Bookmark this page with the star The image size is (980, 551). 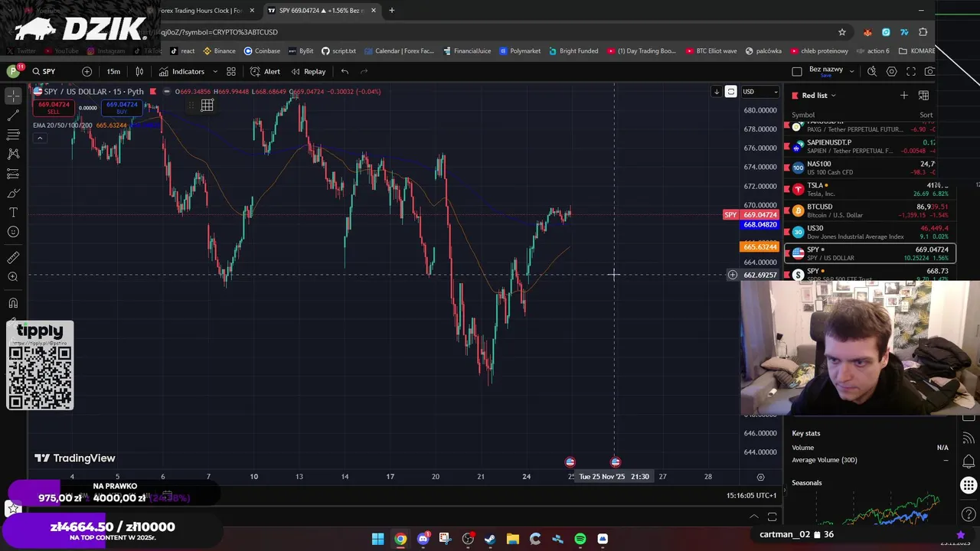coord(842,32)
